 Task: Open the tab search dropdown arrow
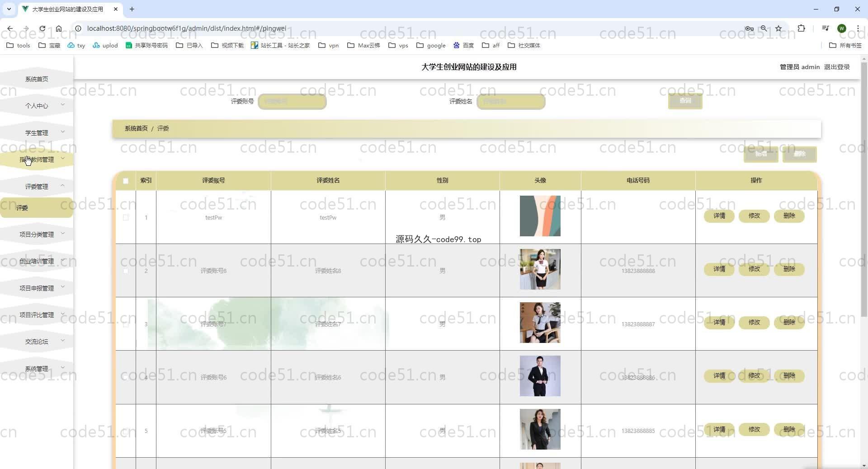click(x=9, y=9)
